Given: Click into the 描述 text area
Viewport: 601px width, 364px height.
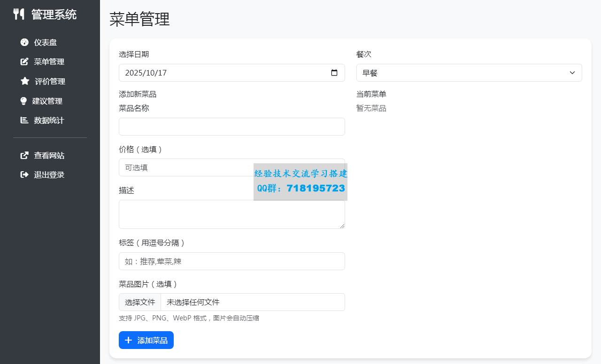Looking at the screenshot, I should (x=231, y=214).
